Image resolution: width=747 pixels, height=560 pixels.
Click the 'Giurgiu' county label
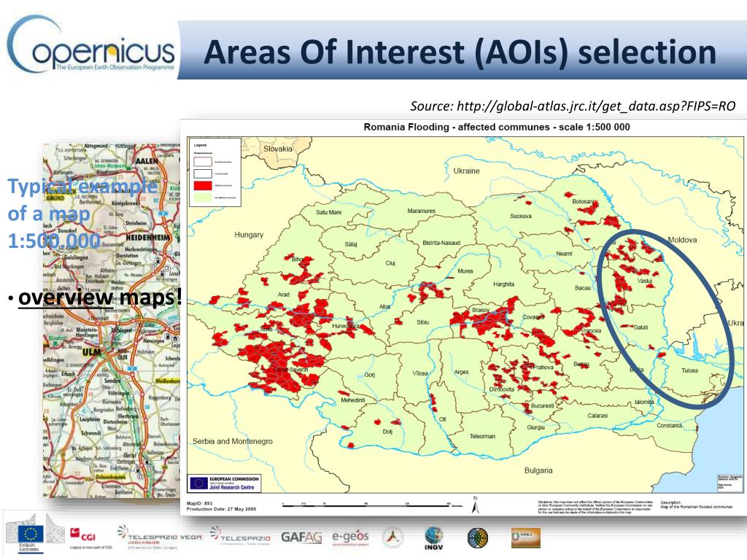tap(535, 427)
